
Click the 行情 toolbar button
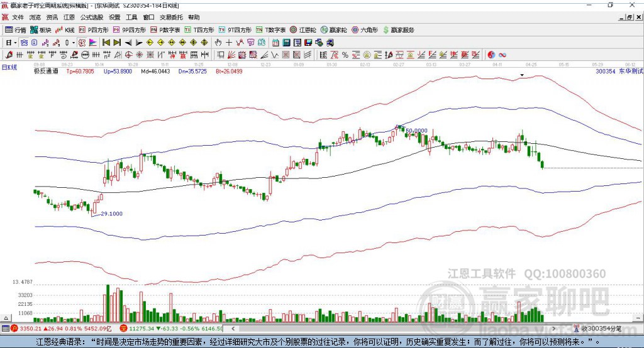(16, 30)
